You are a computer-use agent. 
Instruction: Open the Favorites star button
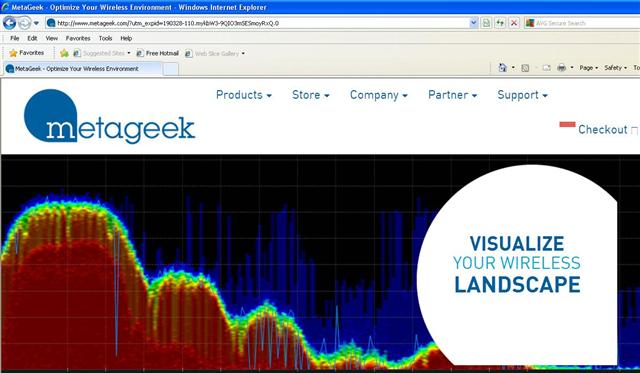(27, 53)
